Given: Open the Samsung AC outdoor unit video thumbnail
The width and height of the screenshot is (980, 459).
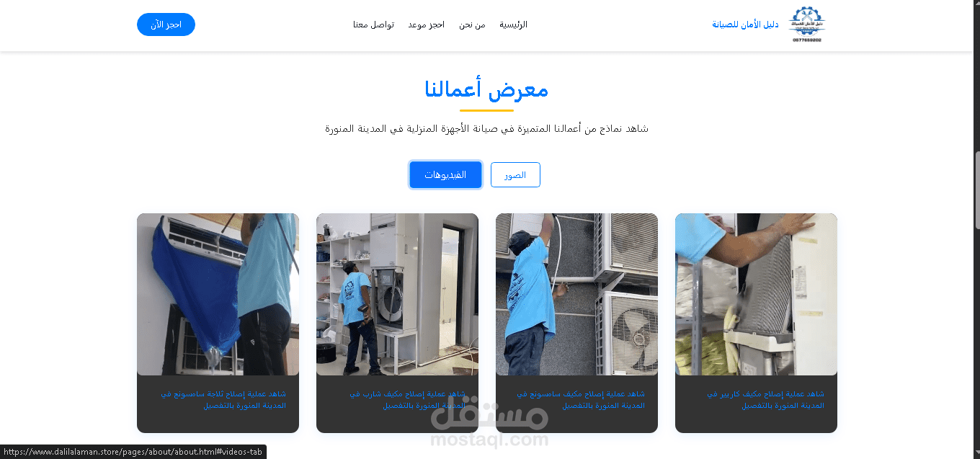Looking at the screenshot, I should point(576,294).
